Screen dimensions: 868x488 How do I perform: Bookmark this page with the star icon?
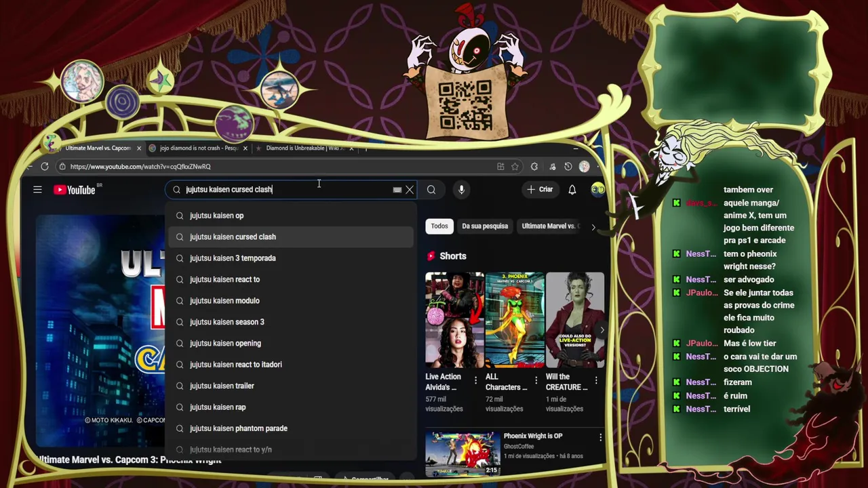tap(515, 166)
